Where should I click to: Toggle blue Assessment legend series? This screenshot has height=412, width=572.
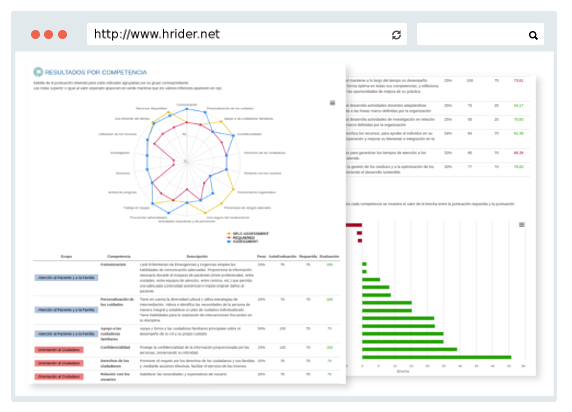pos(243,242)
